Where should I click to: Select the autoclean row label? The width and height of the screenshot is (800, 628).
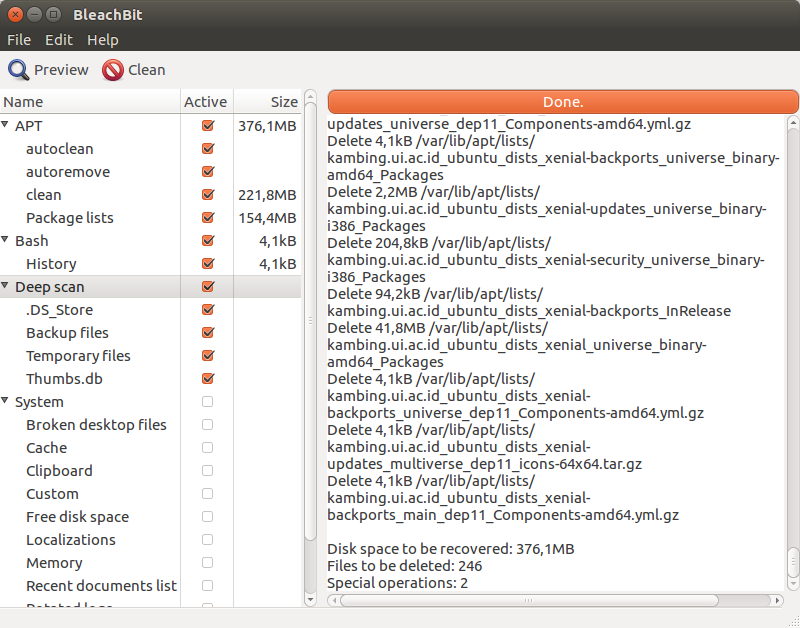coord(60,149)
